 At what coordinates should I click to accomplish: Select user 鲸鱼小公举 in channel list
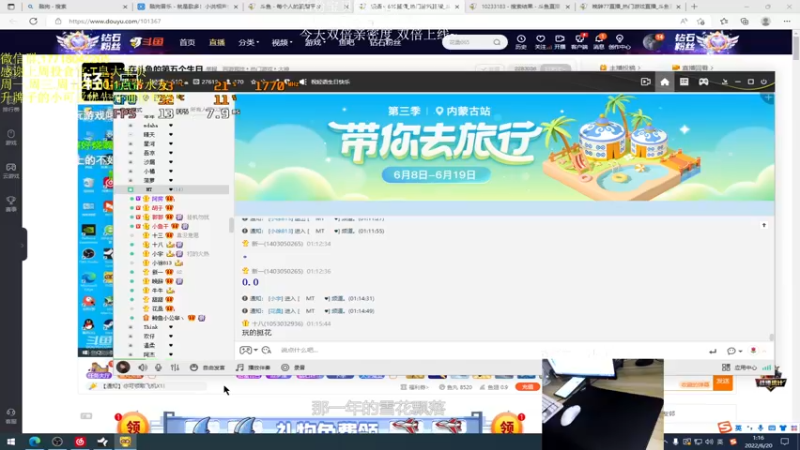pos(168,318)
